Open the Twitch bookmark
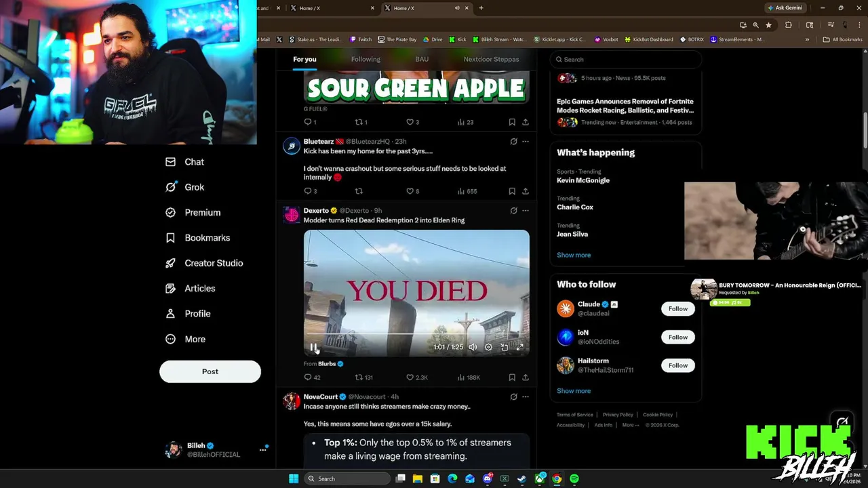 pos(361,39)
